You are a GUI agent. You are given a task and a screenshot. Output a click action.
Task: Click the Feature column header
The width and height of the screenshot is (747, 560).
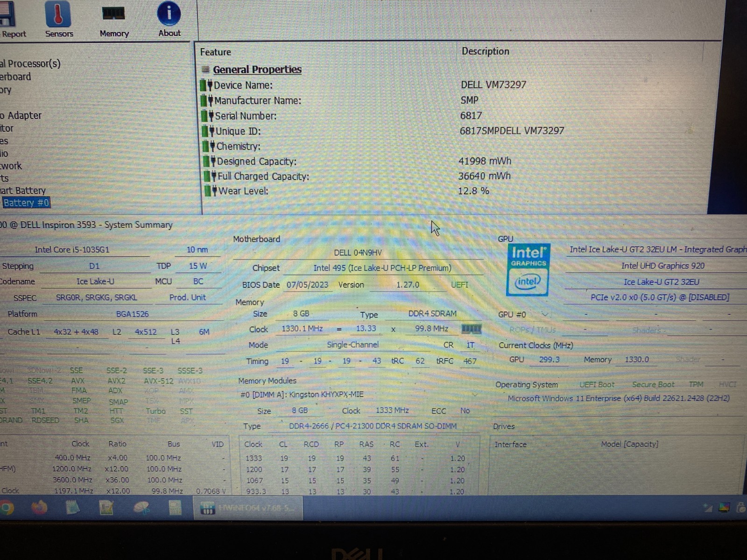pos(216,52)
